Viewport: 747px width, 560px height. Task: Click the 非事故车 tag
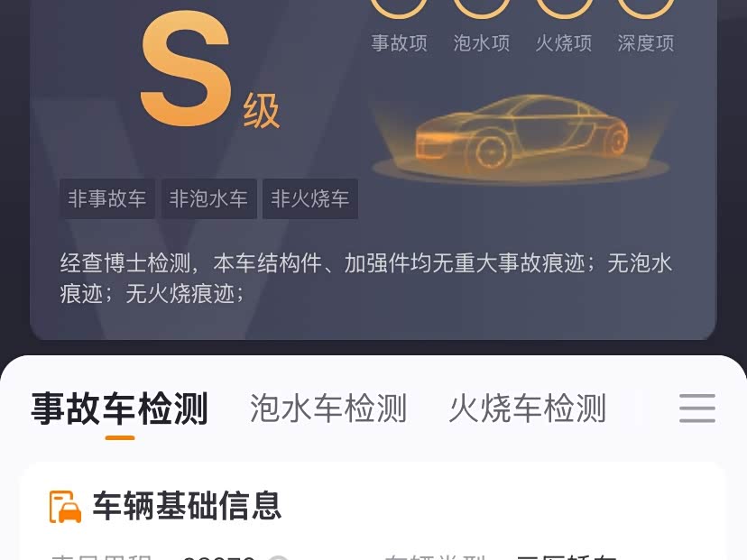[107, 198]
